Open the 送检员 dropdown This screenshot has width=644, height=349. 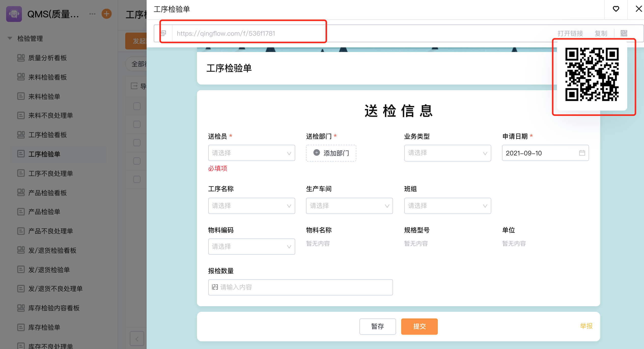pyautogui.click(x=251, y=153)
